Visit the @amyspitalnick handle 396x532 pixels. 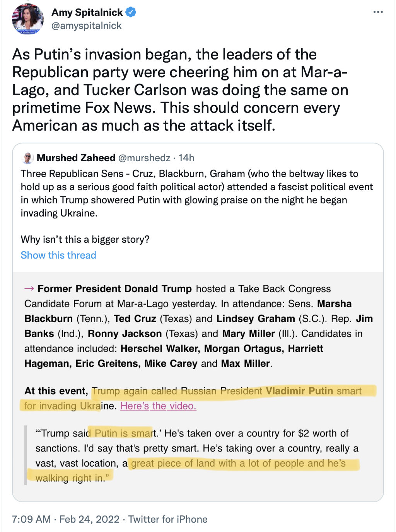click(87, 26)
